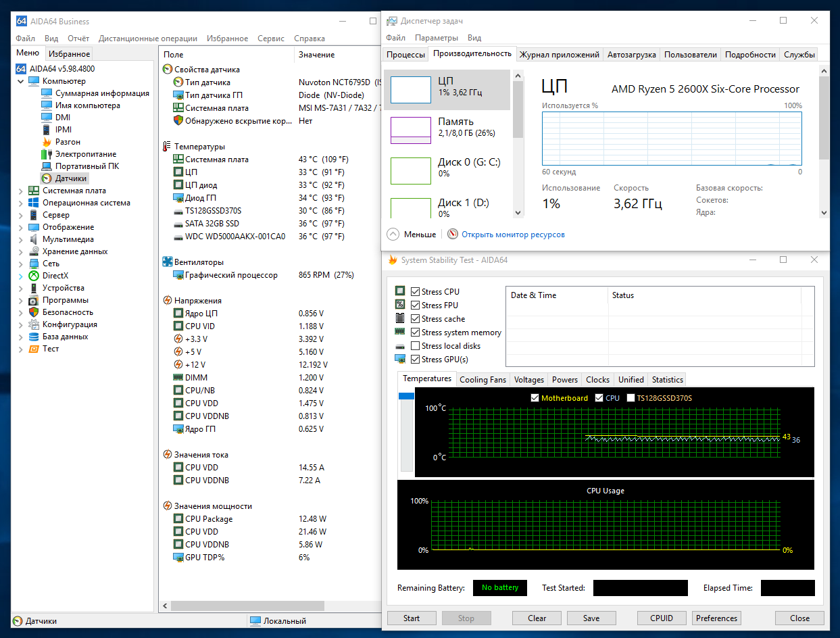
Task: Collapse the Компьютер tree node
Action: pyautogui.click(x=20, y=81)
